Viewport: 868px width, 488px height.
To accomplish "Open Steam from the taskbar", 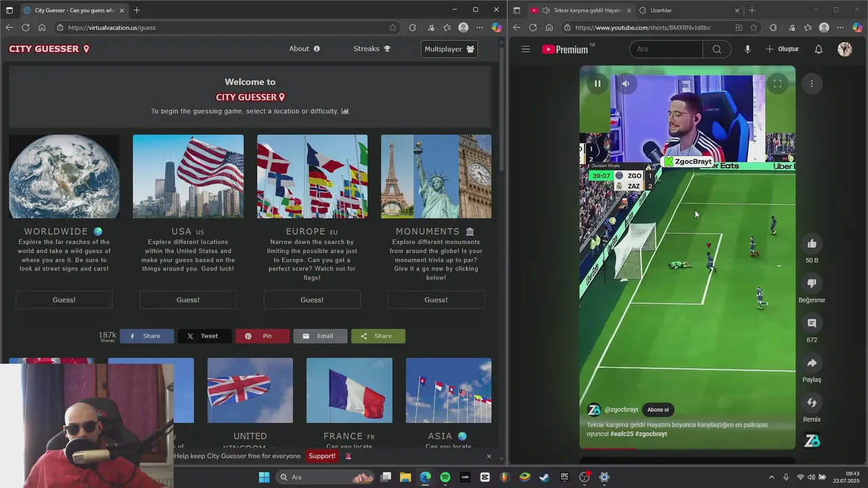I will [545, 477].
